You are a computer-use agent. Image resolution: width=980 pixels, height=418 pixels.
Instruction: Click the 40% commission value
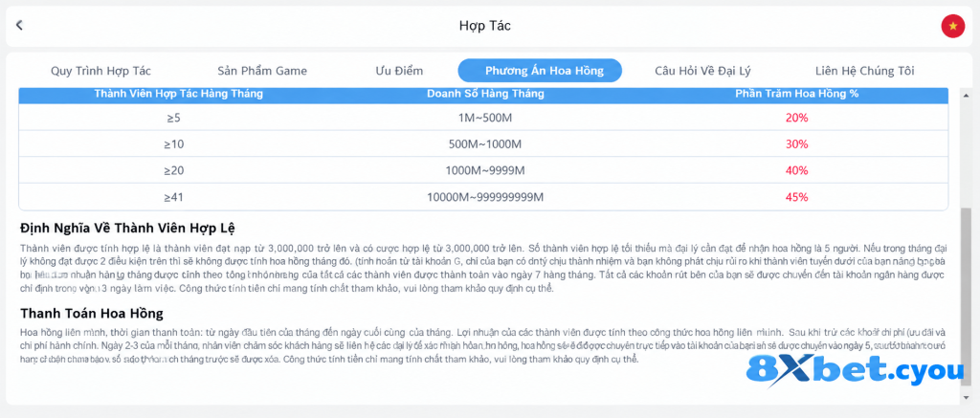(x=797, y=170)
